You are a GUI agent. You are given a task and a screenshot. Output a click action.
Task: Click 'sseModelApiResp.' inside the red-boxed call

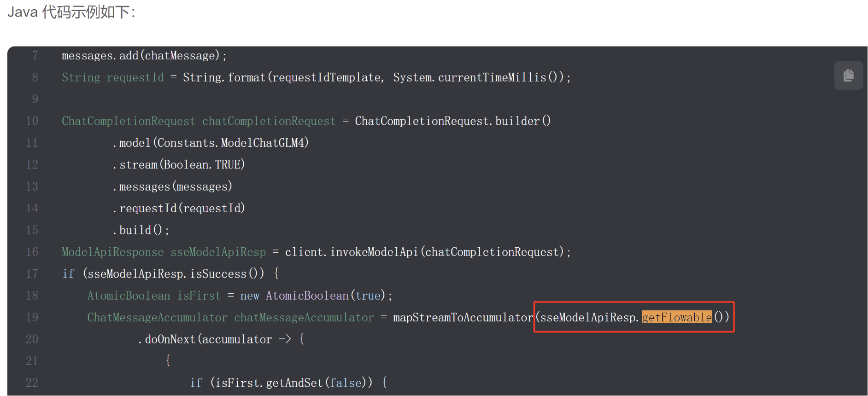[x=590, y=317]
